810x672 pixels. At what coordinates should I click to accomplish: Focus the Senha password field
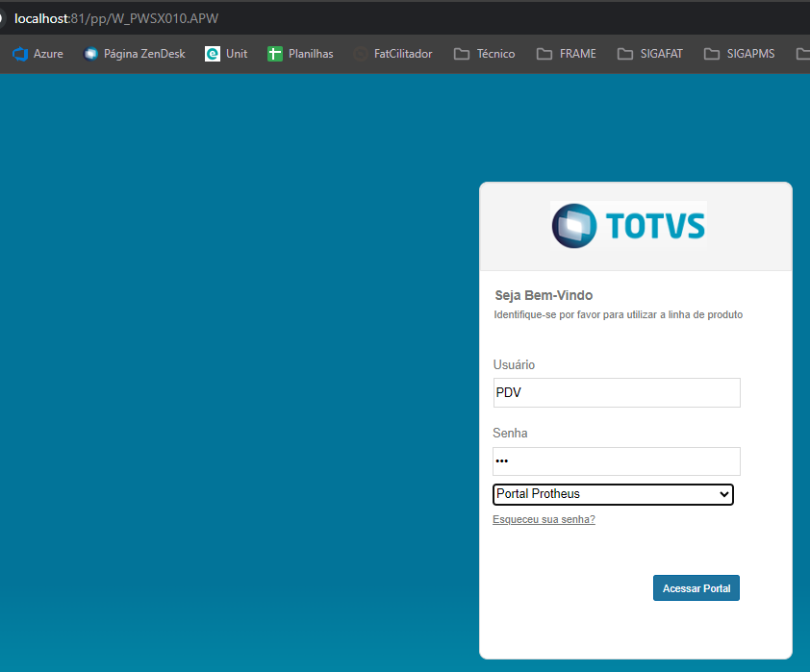(617, 461)
